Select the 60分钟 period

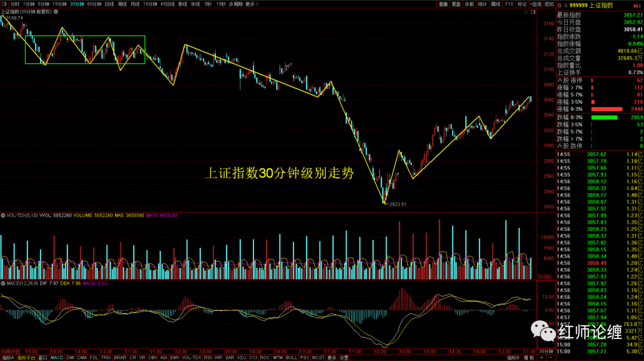click(x=94, y=4)
